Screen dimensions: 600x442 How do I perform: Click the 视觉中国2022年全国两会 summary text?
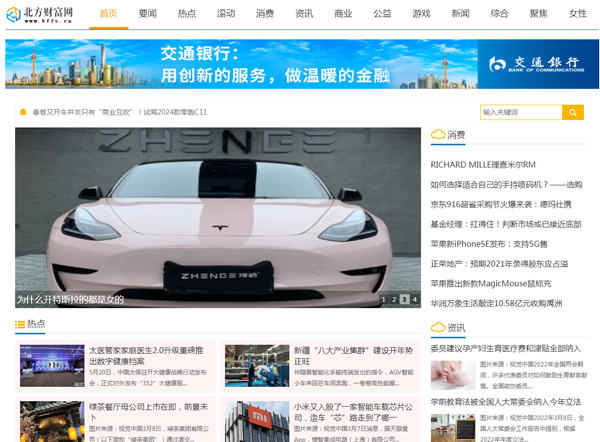[533, 375]
